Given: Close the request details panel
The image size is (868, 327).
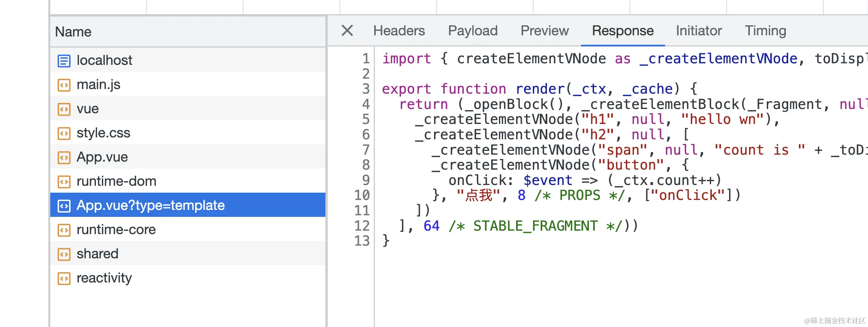Looking at the screenshot, I should pos(347,30).
